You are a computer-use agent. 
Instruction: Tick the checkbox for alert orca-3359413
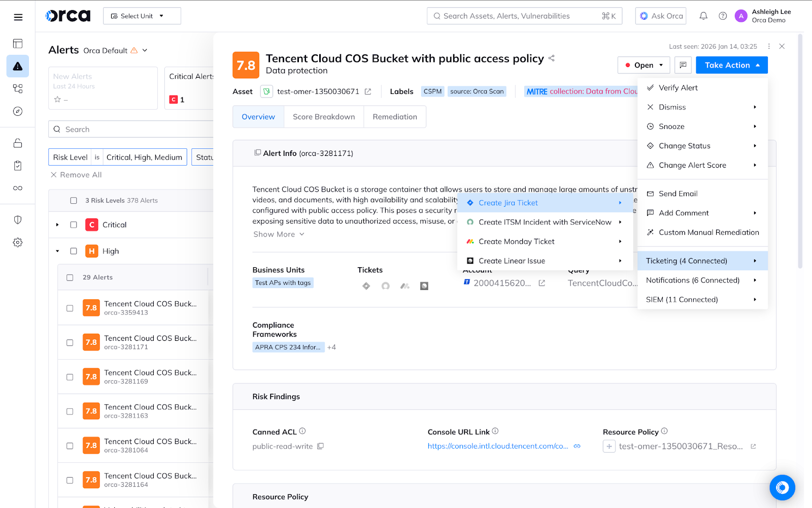tap(70, 308)
